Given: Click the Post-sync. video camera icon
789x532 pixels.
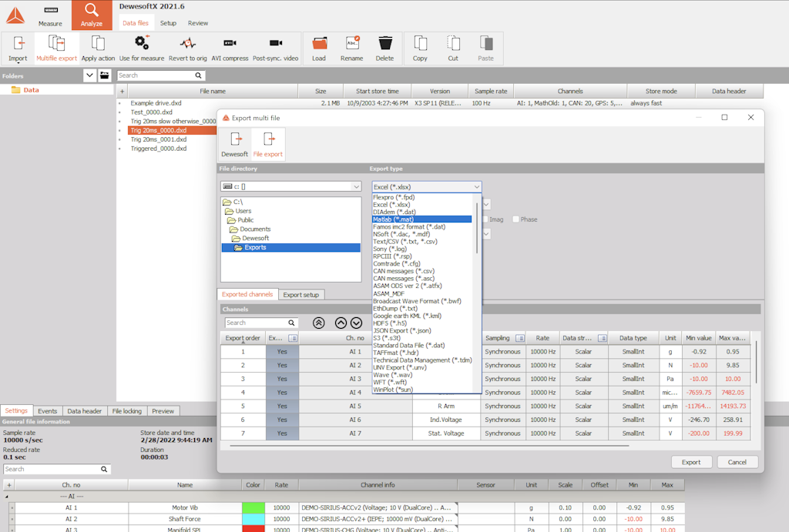Looking at the screenshot, I should pyautogui.click(x=276, y=43).
